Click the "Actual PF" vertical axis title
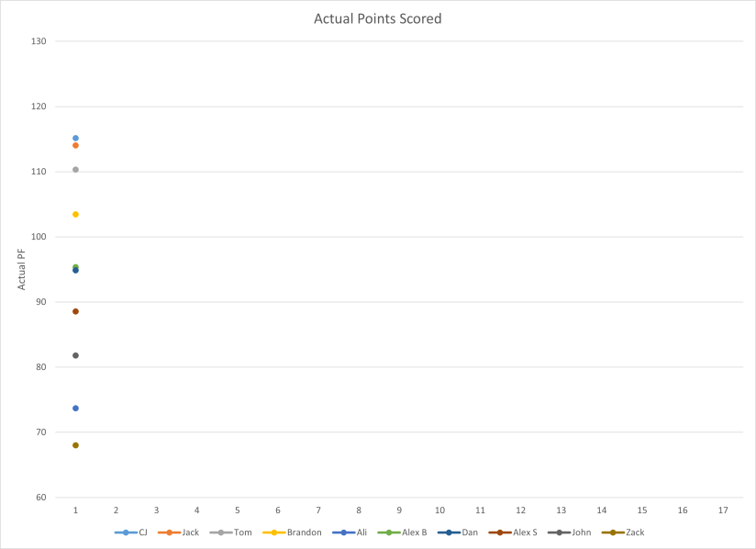The width and height of the screenshot is (756, 549). coord(23,272)
